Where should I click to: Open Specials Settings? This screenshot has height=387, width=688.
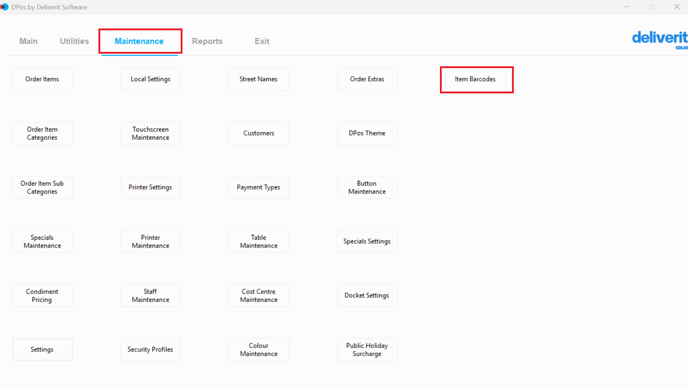coord(367,241)
